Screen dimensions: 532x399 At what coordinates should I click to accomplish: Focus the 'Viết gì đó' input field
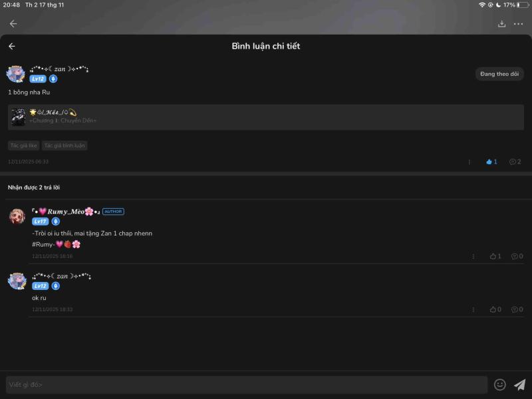247,385
